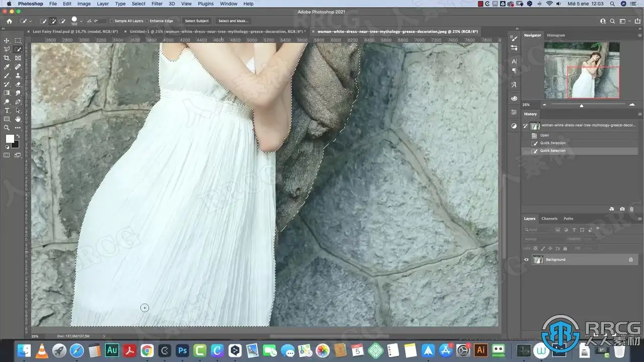This screenshot has width=644, height=362.
Task: Click the Navigator zoom slider handle
Action: pyautogui.click(x=582, y=106)
